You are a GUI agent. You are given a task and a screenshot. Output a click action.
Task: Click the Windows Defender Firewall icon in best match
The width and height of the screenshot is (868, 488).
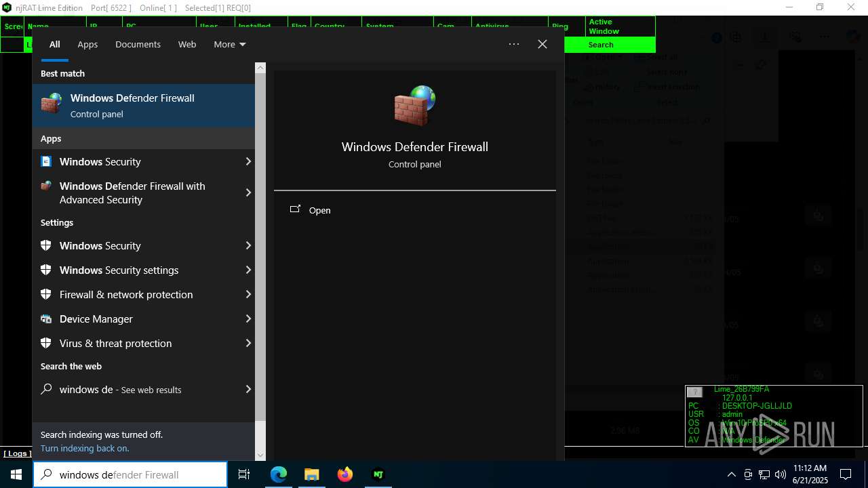[52, 105]
